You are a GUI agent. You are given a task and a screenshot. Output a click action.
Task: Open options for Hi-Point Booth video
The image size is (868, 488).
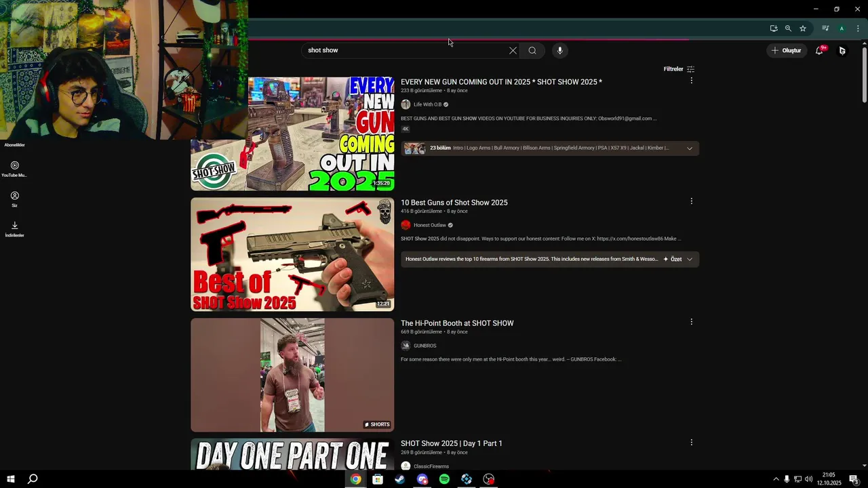691,322
